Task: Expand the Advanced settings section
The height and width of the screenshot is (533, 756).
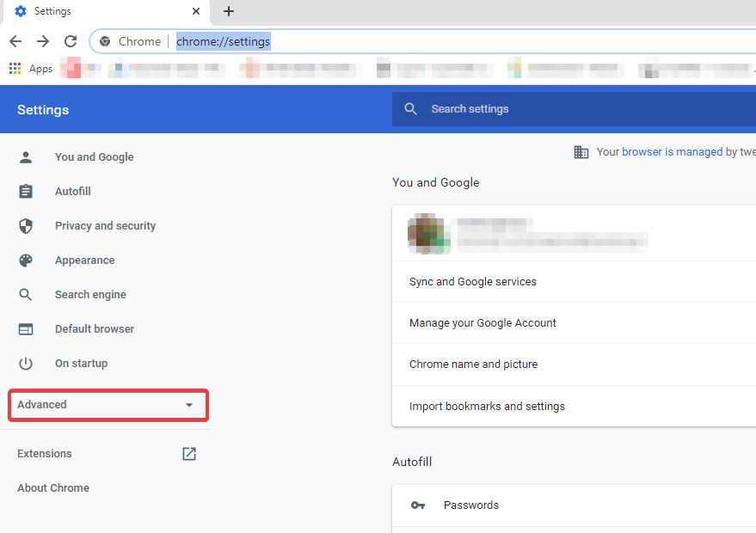Action: 108,404
